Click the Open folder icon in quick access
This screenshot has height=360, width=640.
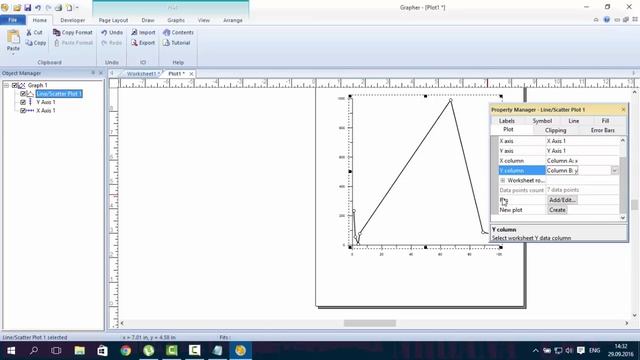(x=17, y=7)
